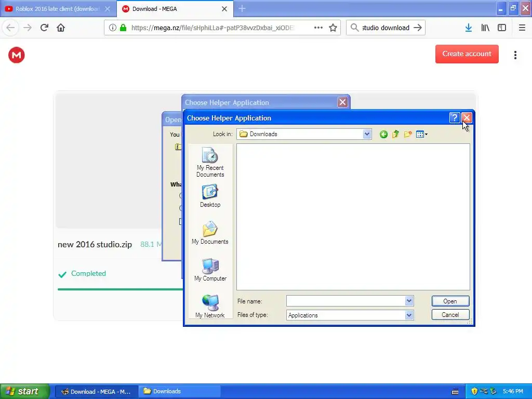Screen dimensions: 532x399
Task: Bookmark this page with the star icon
Action: coord(333,28)
